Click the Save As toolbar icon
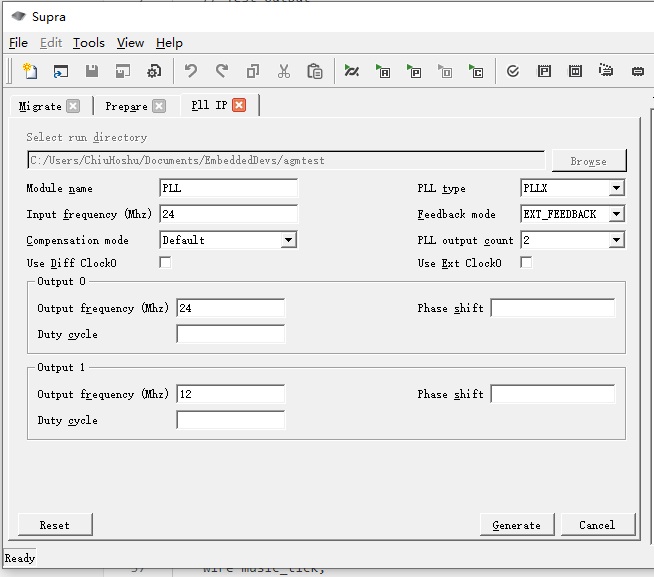The width and height of the screenshot is (654, 577). [123, 71]
